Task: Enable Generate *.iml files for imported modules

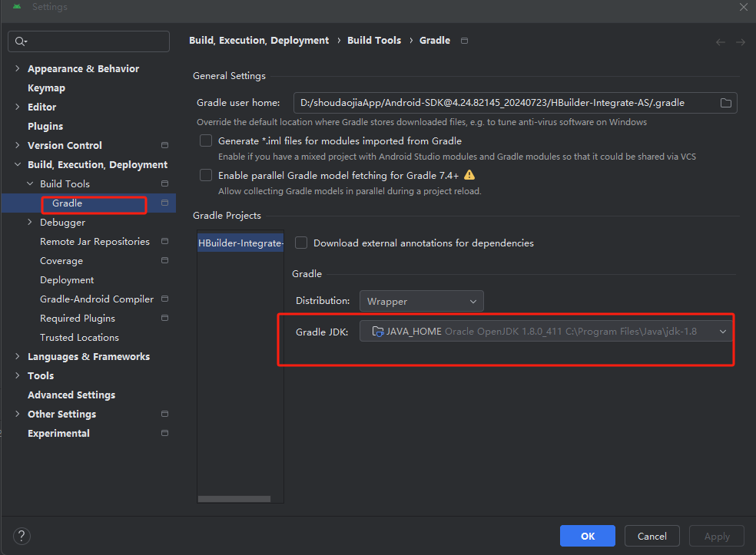Action: [206, 140]
